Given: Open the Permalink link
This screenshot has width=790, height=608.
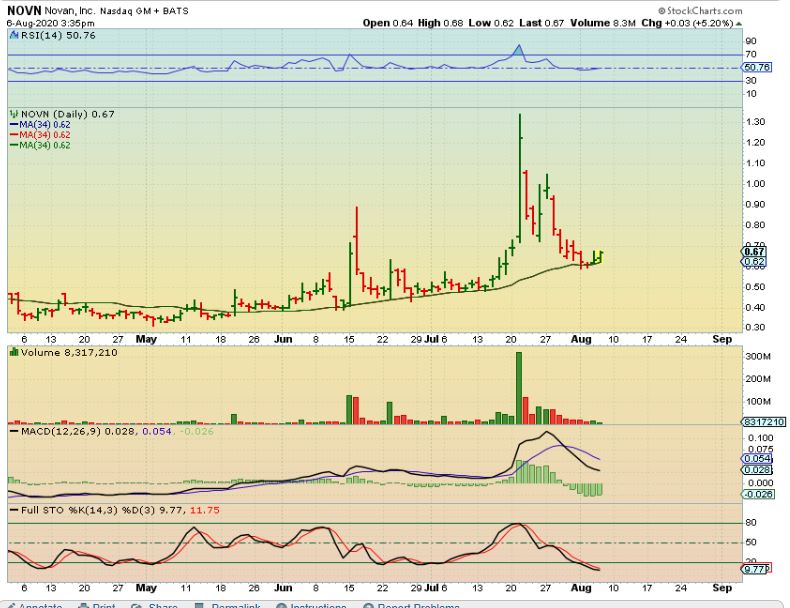Looking at the screenshot, I should point(235,605).
